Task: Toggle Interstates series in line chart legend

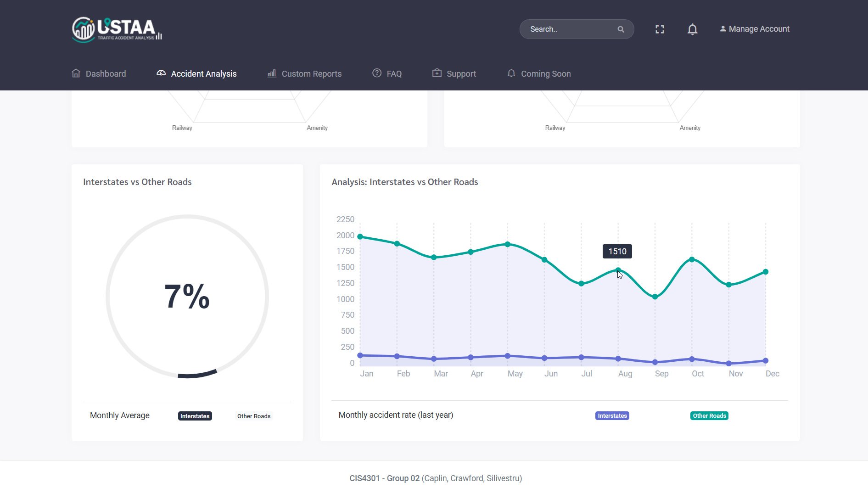Action: [612, 416]
